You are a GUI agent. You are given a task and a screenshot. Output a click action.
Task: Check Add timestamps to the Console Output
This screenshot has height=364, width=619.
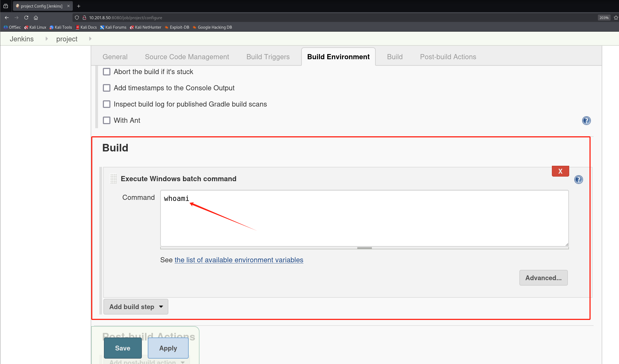click(107, 88)
